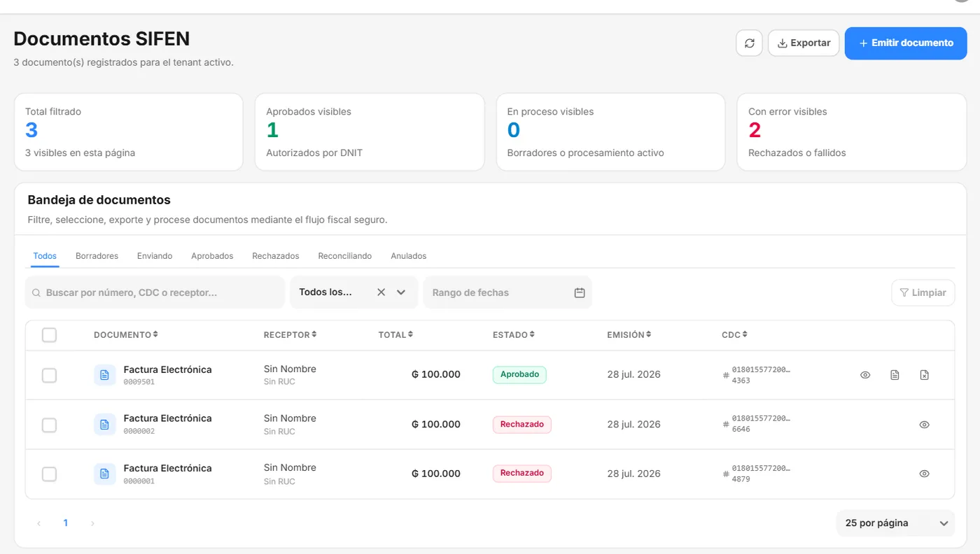Viewport: 980px width, 554px height.
Task: Select the Todos tab
Action: coord(45,256)
